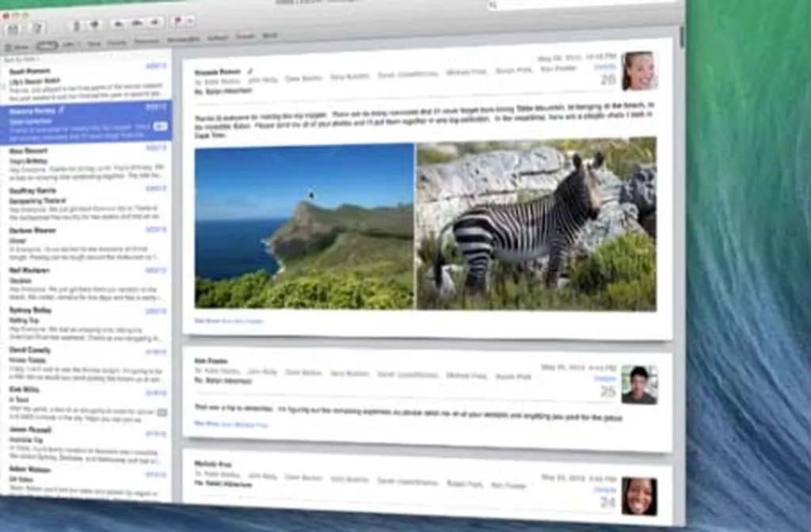Expand thread count badge on the selected message

(161, 126)
